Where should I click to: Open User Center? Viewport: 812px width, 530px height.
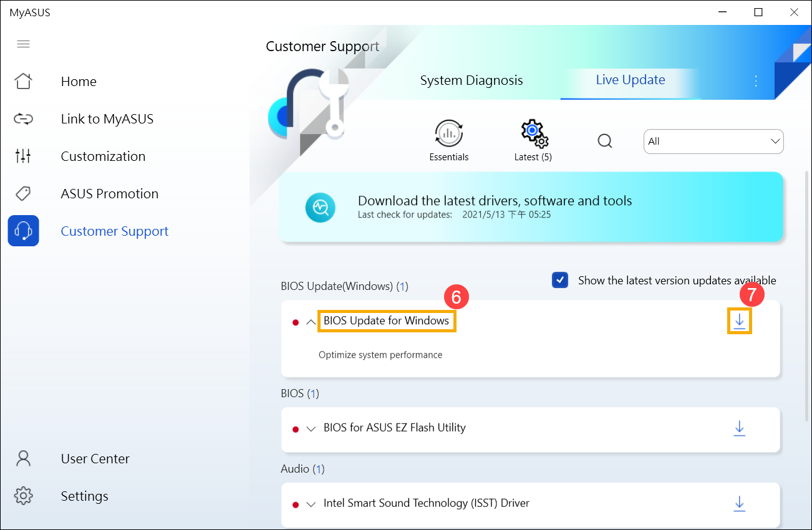(x=95, y=459)
